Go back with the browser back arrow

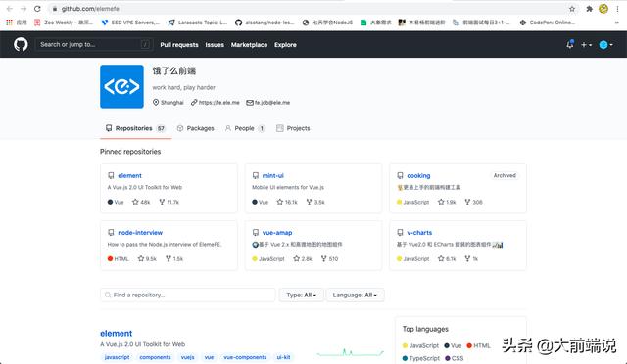tap(9, 9)
